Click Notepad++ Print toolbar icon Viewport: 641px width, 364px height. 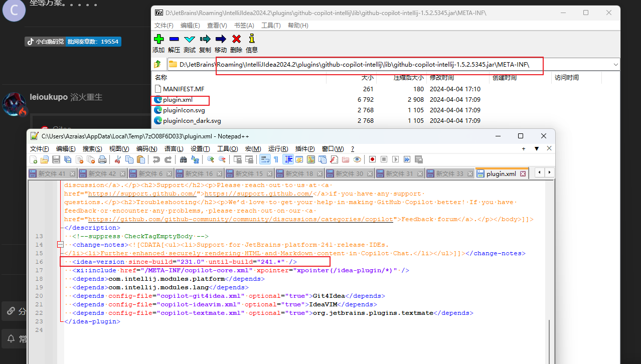(x=102, y=159)
